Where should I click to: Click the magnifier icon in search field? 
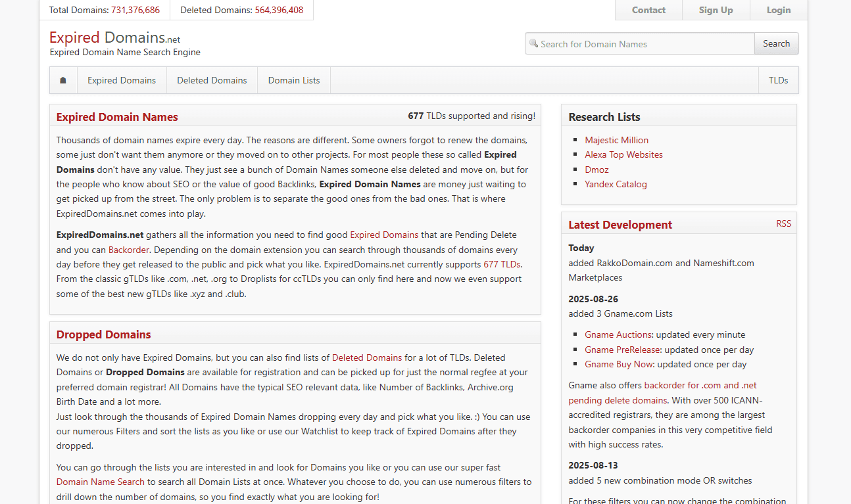(533, 43)
